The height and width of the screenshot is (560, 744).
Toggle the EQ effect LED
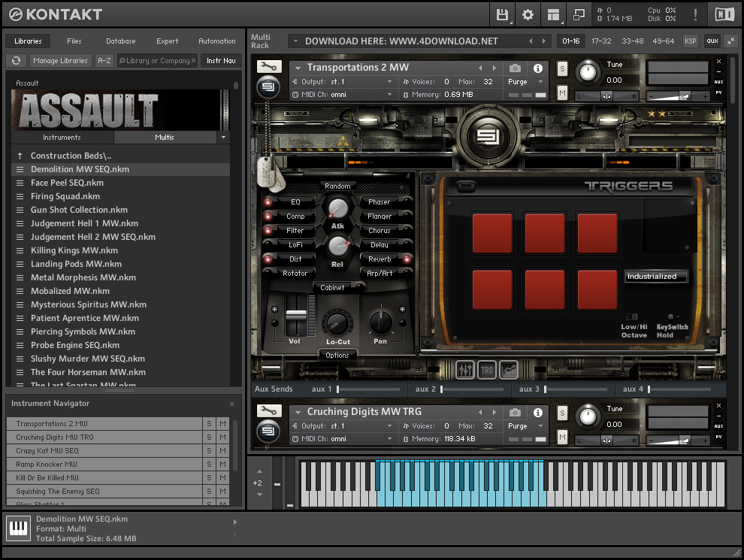pyautogui.click(x=268, y=202)
